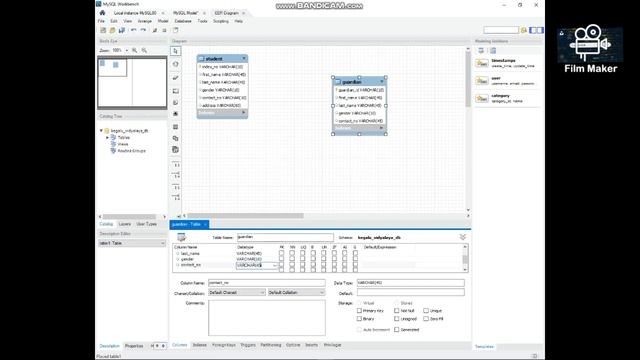Check the Generated checkbox

click(x=396, y=329)
